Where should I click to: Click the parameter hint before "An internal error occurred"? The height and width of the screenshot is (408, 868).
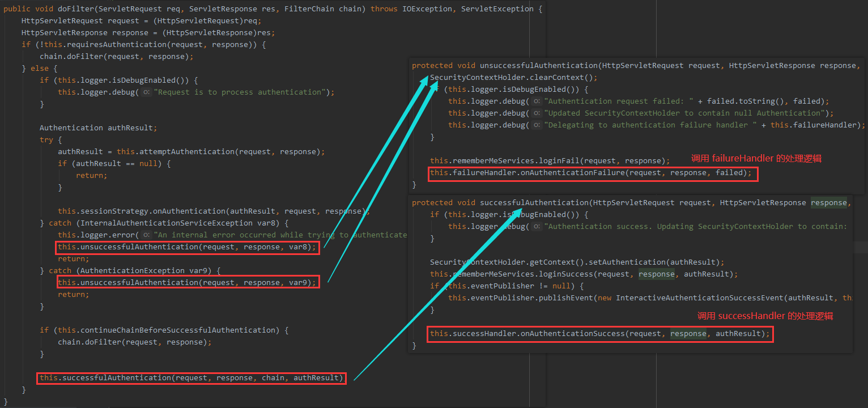click(x=146, y=235)
